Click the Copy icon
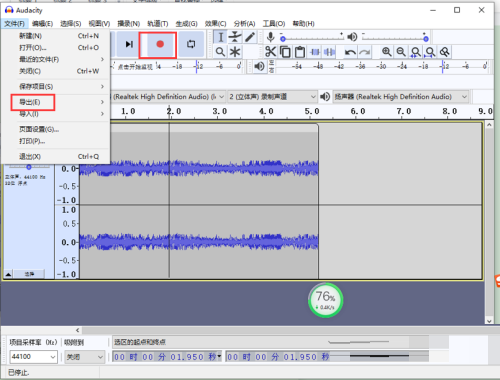The height and width of the screenshot is (380, 500). pos(285,52)
